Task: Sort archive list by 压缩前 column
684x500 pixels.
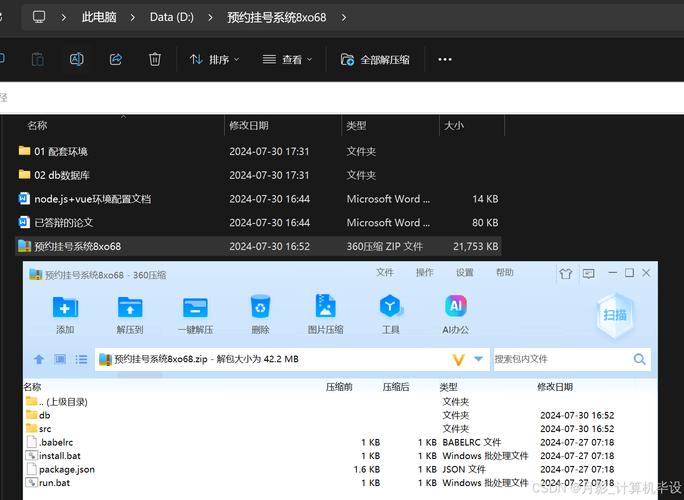Action: (339, 387)
